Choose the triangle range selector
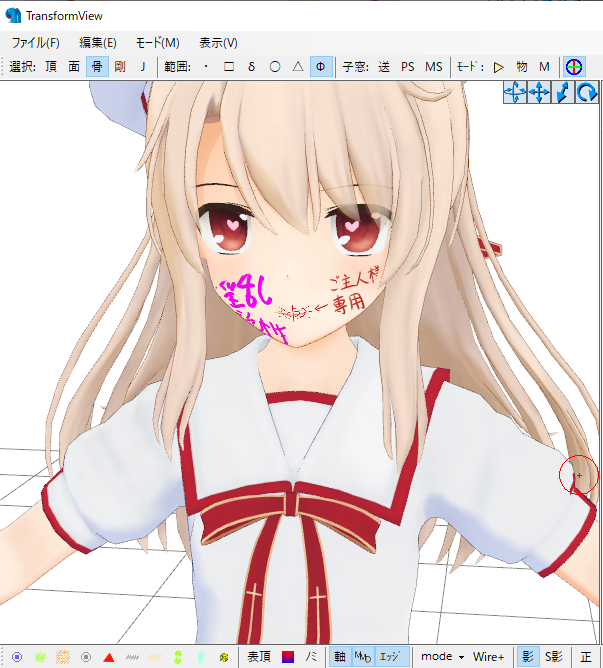 click(x=298, y=67)
